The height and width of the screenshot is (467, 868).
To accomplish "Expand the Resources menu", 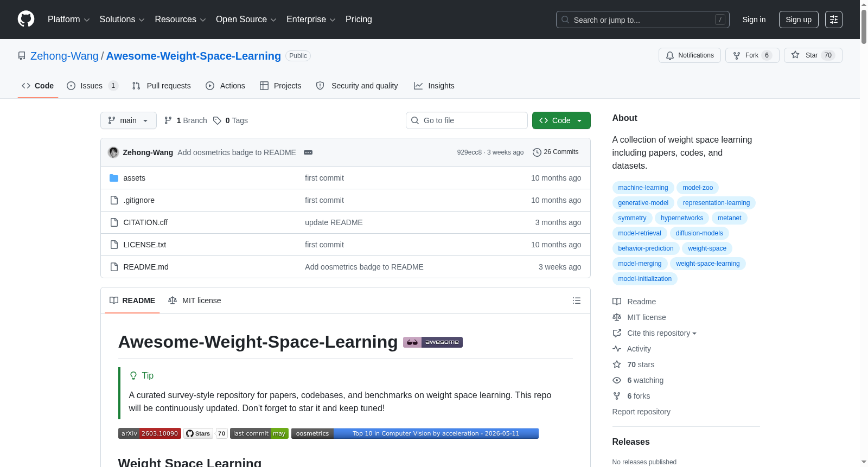I will 180,20.
